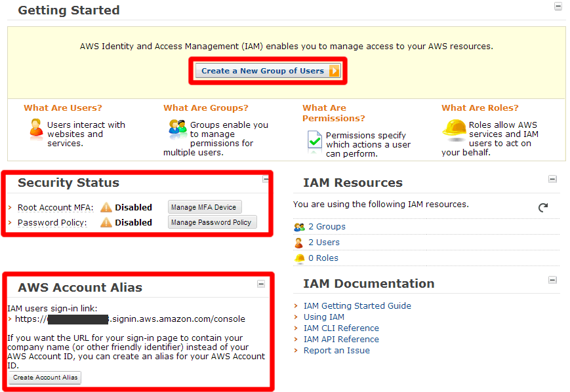Click the groups icon next to 2 Groups
The height and width of the screenshot is (392, 570).
point(299,227)
